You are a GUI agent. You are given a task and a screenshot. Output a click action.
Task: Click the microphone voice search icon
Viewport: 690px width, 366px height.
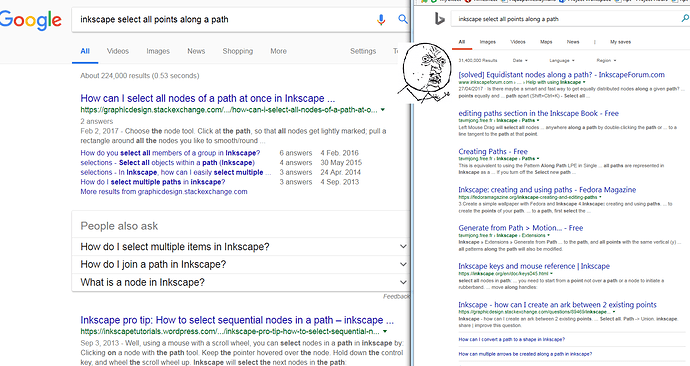tap(381, 19)
